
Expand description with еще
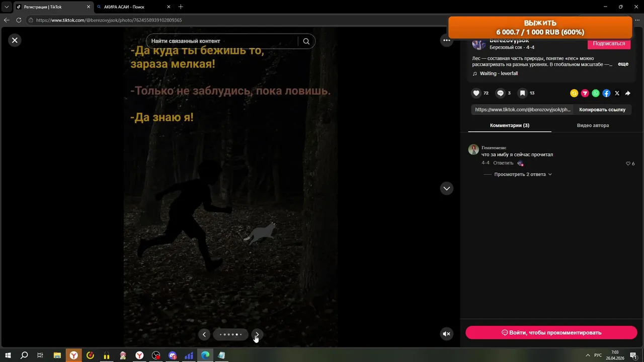coord(623,64)
